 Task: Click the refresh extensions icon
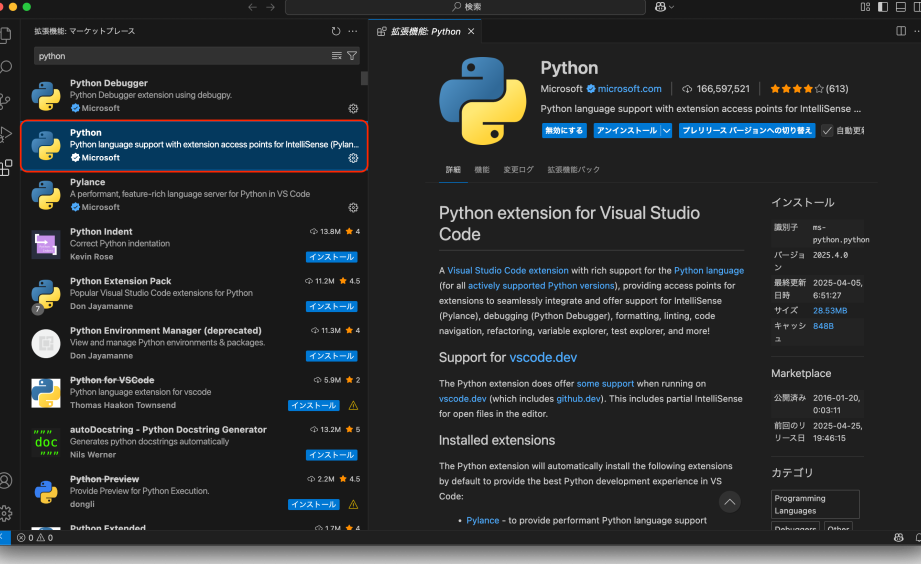click(x=336, y=31)
